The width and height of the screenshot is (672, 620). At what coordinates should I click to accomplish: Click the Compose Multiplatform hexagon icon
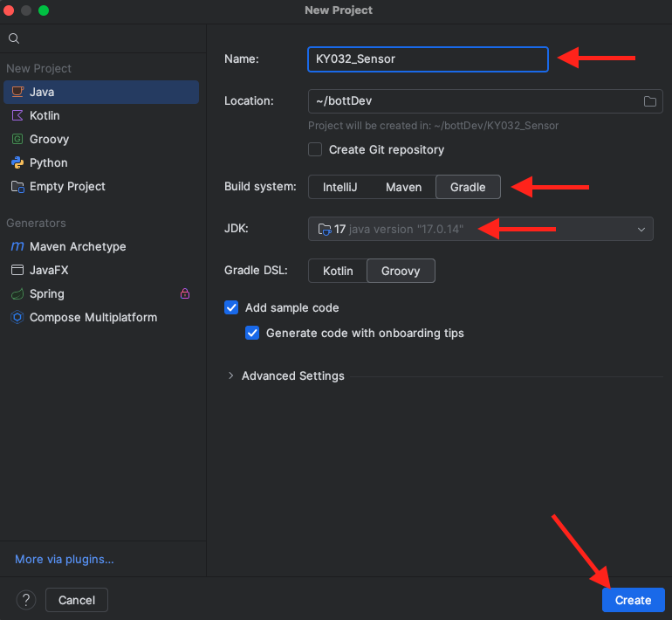[x=17, y=317]
